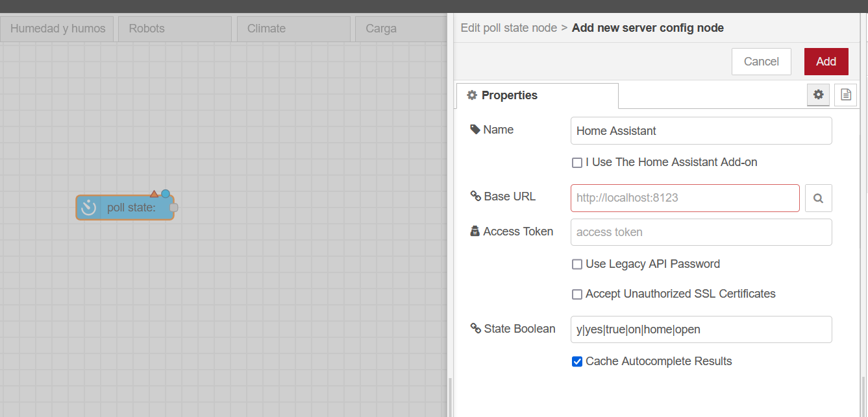Click the poll state node timer icon
868x417 pixels.
point(89,208)
